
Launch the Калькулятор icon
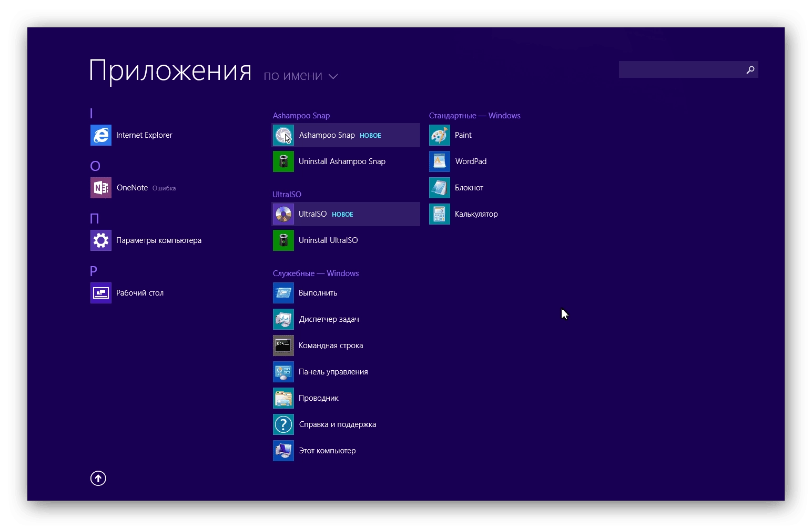tap(440, 214)
